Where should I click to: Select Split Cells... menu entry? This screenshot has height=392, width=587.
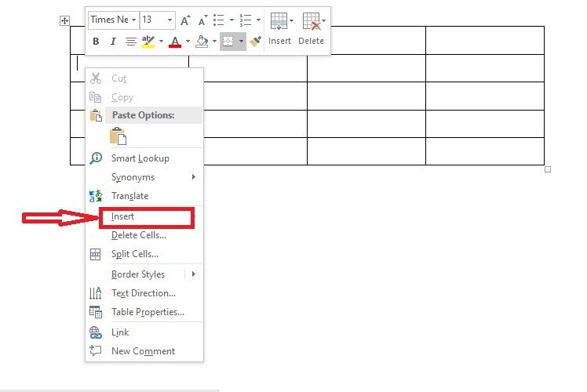click(144, 254)
